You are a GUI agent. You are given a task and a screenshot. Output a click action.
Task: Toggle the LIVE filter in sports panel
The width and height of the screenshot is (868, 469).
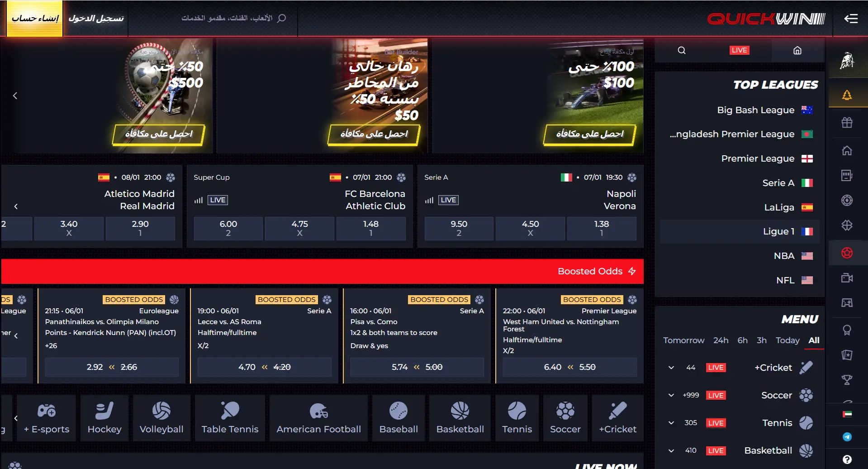[739, 50]
